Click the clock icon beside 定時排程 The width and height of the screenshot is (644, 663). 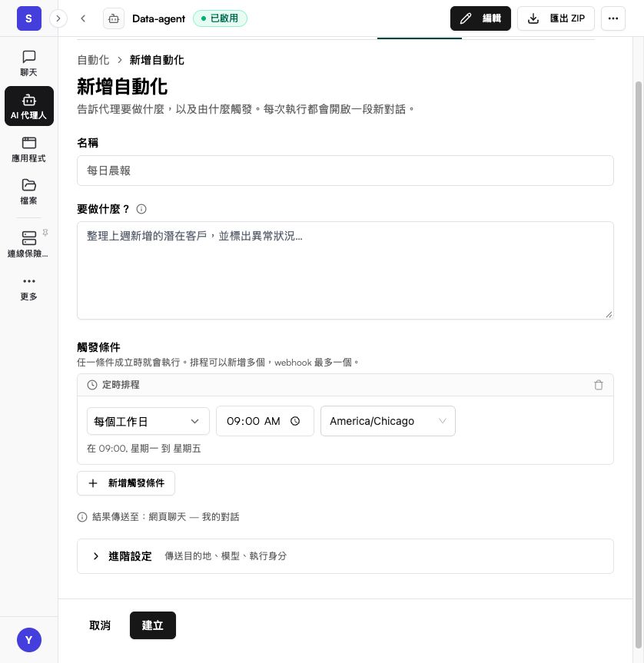(91, 385)
